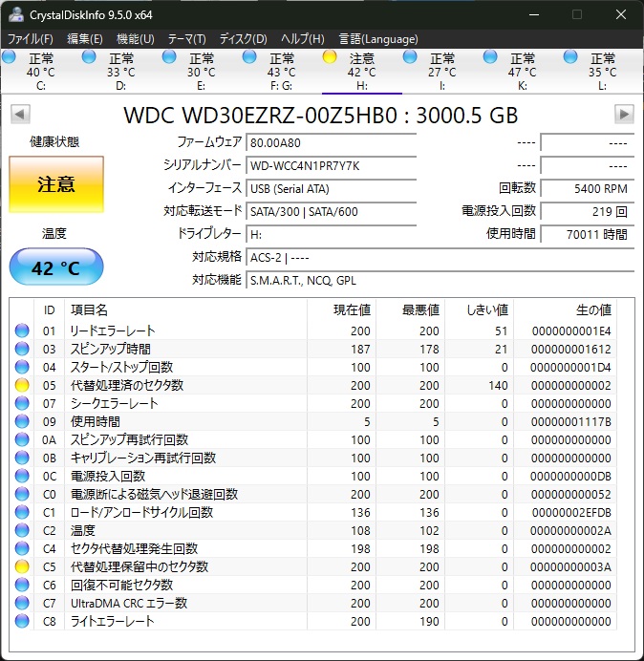Click the blue status icon for ID 07
644x661 pixels.
pyautogui.click(x=22, y=403)
